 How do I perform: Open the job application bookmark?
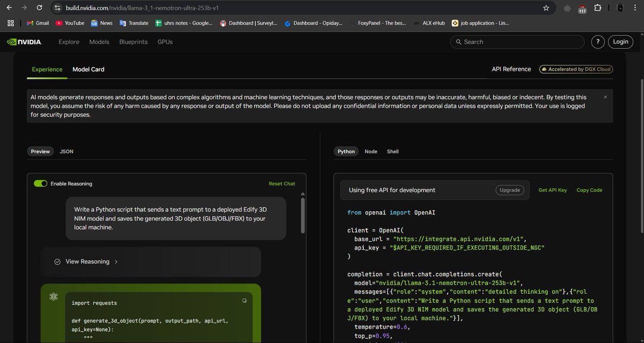click(480, 23)
